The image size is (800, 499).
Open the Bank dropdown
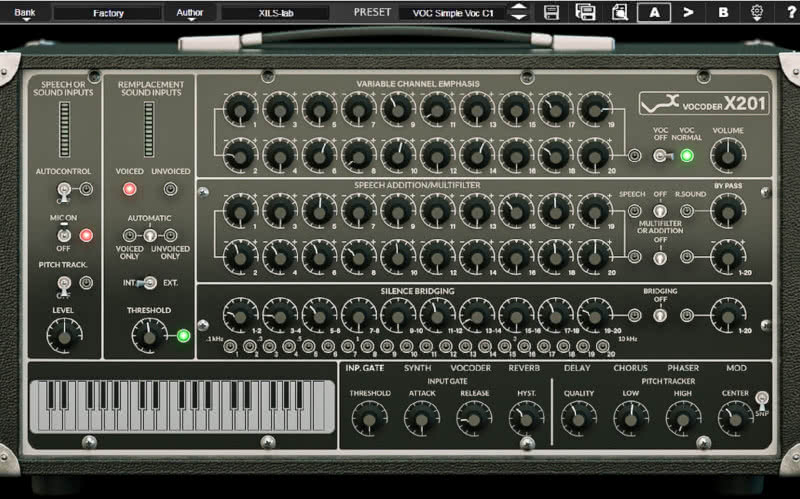[x=24, y=13]
